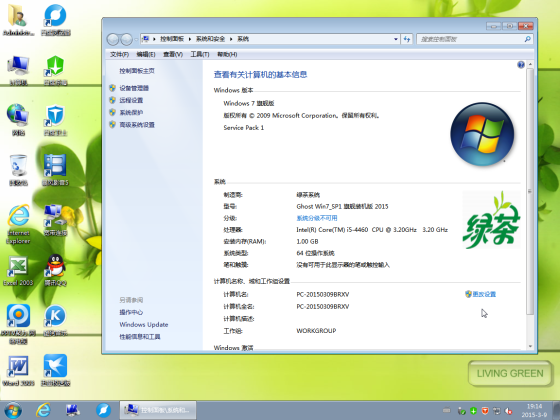
Task: Open the 查看(V) menu
Action: [x=173, y=54]
